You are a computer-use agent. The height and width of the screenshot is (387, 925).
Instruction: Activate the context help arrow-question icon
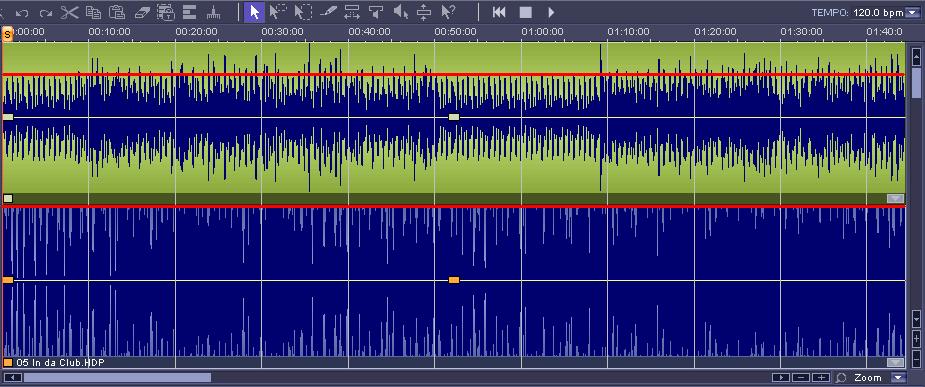coord(448,12)
